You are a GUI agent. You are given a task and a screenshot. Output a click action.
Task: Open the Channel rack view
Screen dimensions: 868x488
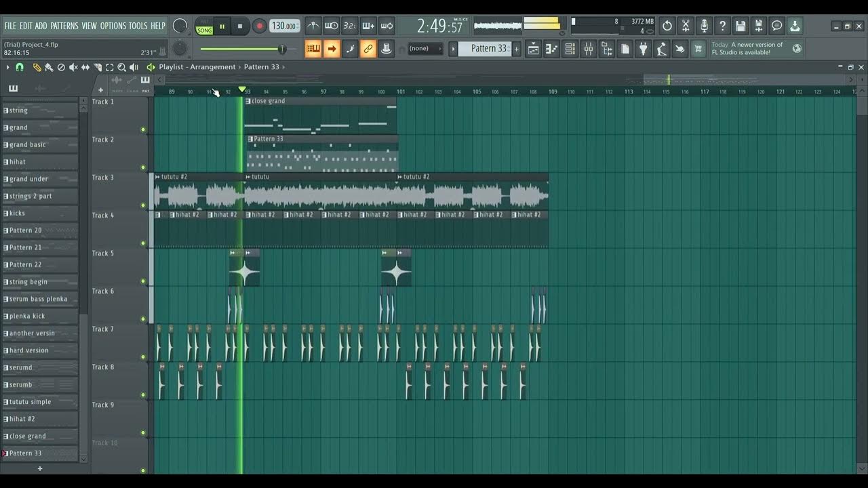570,49
